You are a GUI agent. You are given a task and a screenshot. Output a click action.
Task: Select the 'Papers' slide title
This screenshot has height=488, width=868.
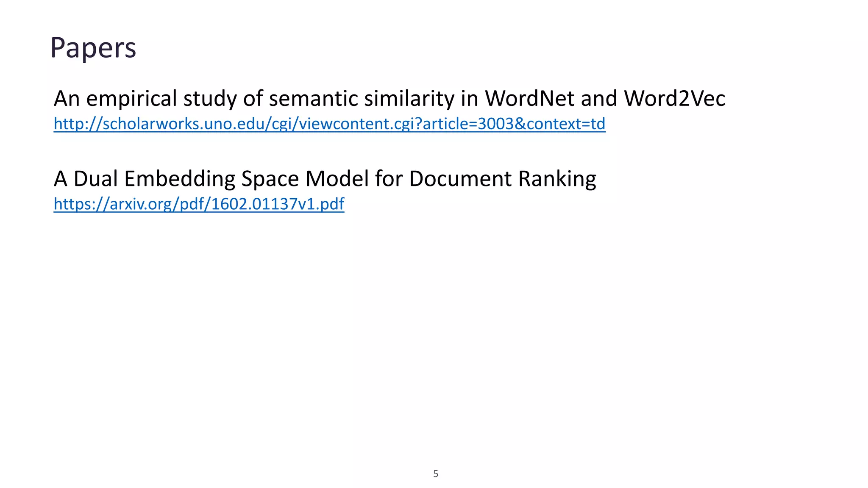tap(93, 47)
